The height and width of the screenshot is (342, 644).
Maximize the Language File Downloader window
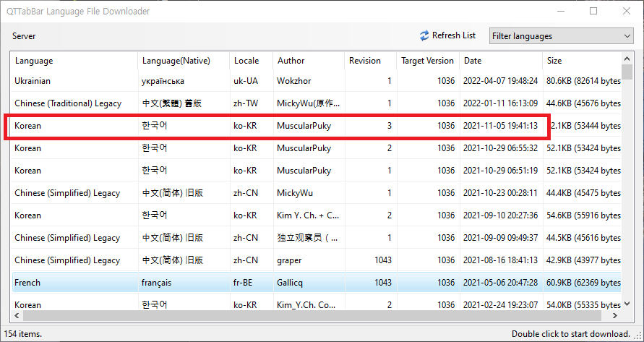(593, 11)
